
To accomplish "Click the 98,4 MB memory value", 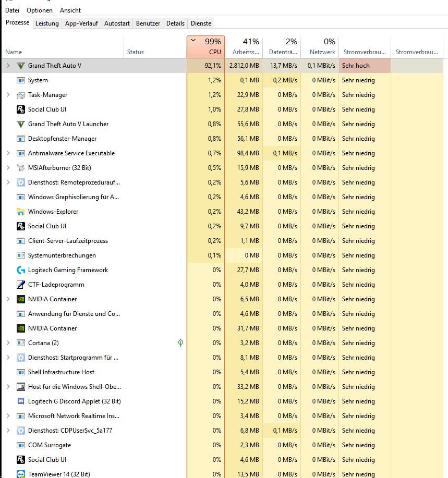I will [248, 153].
